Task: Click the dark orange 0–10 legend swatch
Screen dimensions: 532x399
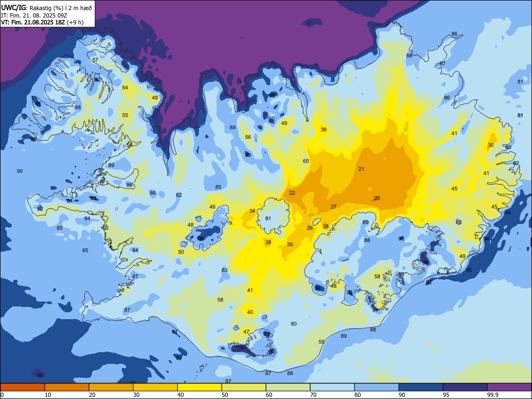Action: (x=22, y=387)
